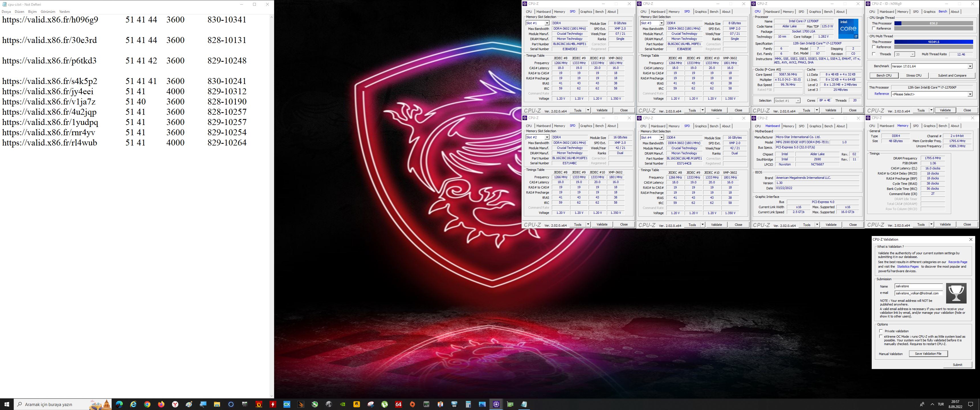Screen dimensions: 980x410
Task: Open the notification center icon in the system tray
Action: [x=971, y=404]
